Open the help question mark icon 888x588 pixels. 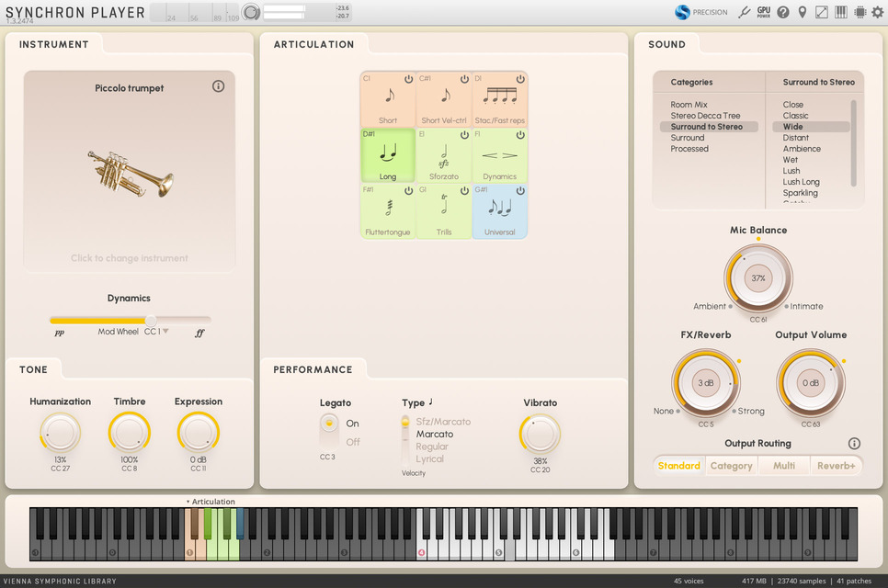pyautogui.click(x=782, y=12)
